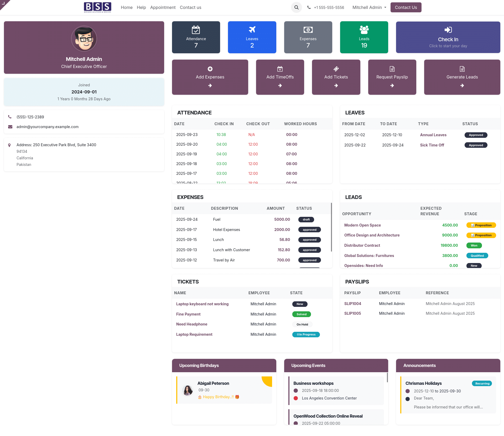The width and height of the screenshot is (504, 436).
Task: Click the Expenses table scrollbar
Action: coord(331,227)
